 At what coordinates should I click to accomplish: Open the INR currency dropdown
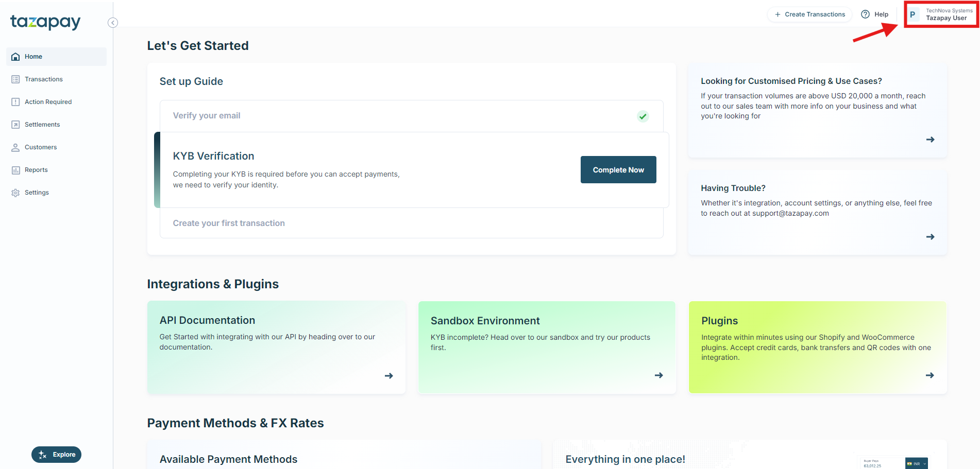coord(916,463)
